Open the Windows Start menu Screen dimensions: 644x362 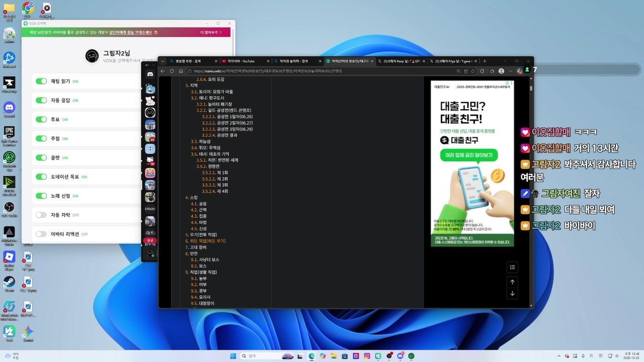point(233,356)
